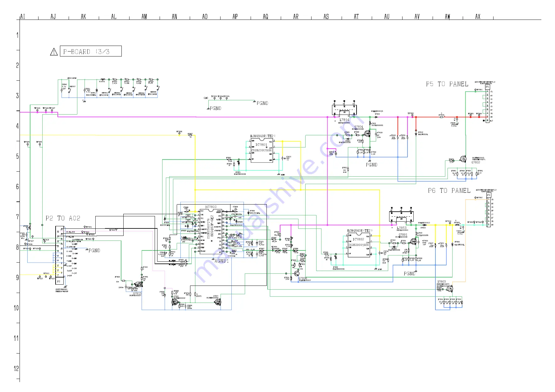Click the L7813 inductor package symbol
Viewport: 555px width, 392px height.
pyautogui.click(x=401, y=217)
